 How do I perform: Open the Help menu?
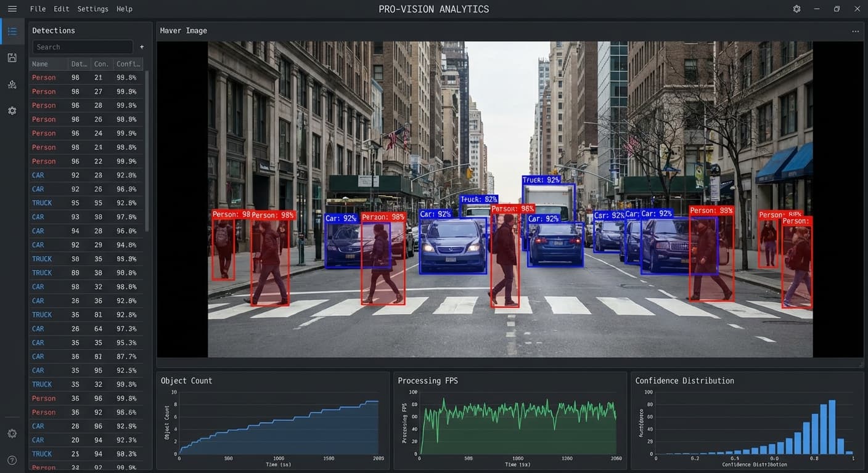tap(125, 9)
